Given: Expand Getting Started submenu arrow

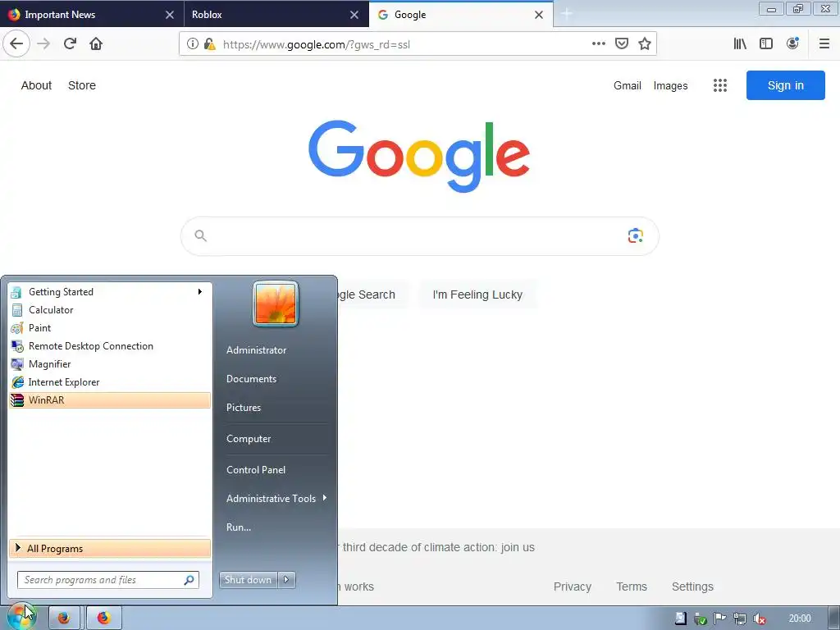Looking at the screenshot, I should pyautogui.click(x=200, y=291).
